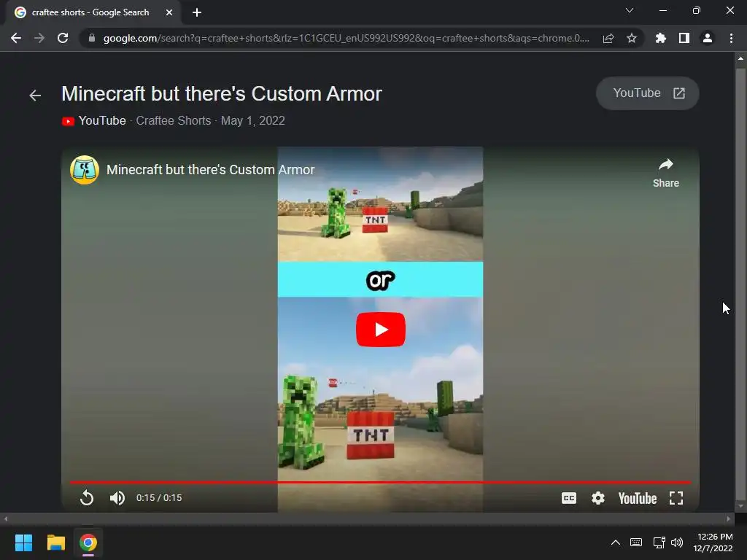Click video title inside the player
Viewport: 747px width, 560px height.
coord(210,169)
